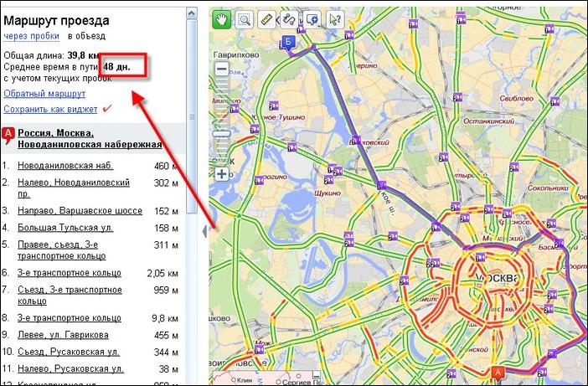
Task: Zoom in with the plus button
Action: [221, 174]
